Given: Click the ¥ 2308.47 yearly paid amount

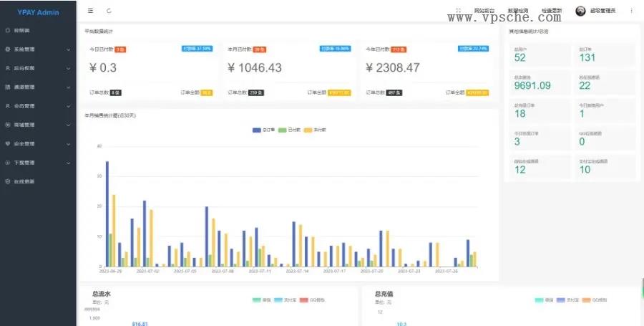Looking at the screenshot, I should [393, 68].
